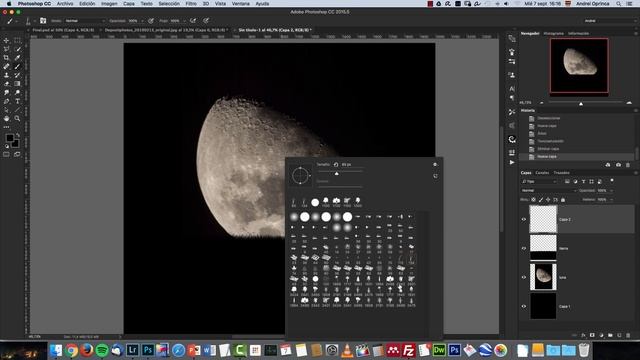The width and height of the screenshot is (640, 360).
Task: Select the Quick Selection tool
Action: coord(17,49)
